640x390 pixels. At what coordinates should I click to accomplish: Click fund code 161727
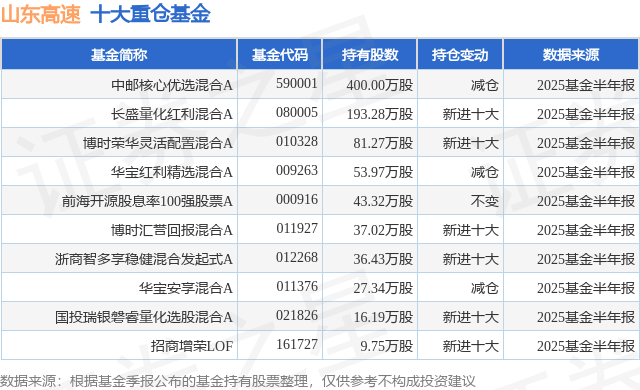[x=297, y=344]
